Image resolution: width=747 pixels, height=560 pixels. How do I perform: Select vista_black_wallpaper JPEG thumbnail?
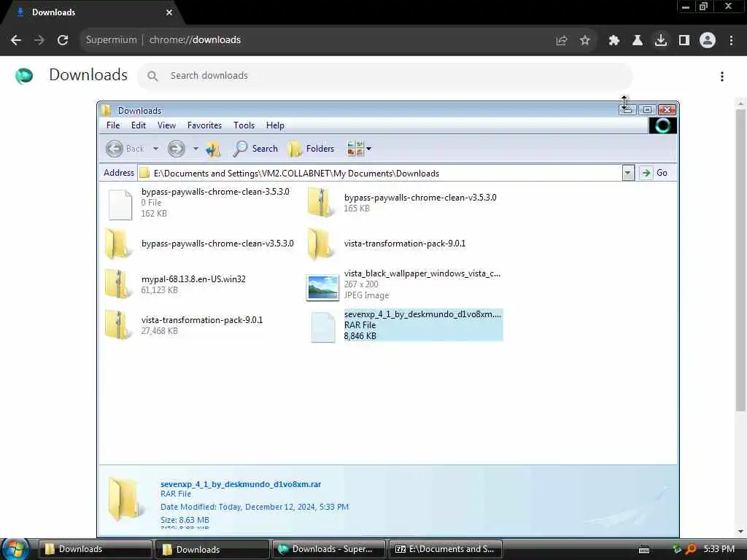tap(322, 287)
